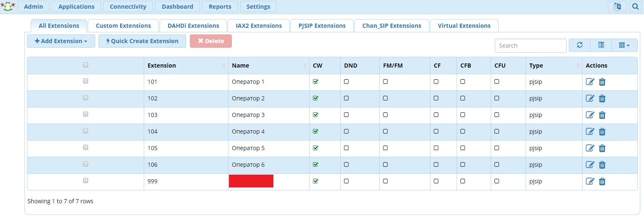Toggle the select-all checkbox in header

(86, 65)
